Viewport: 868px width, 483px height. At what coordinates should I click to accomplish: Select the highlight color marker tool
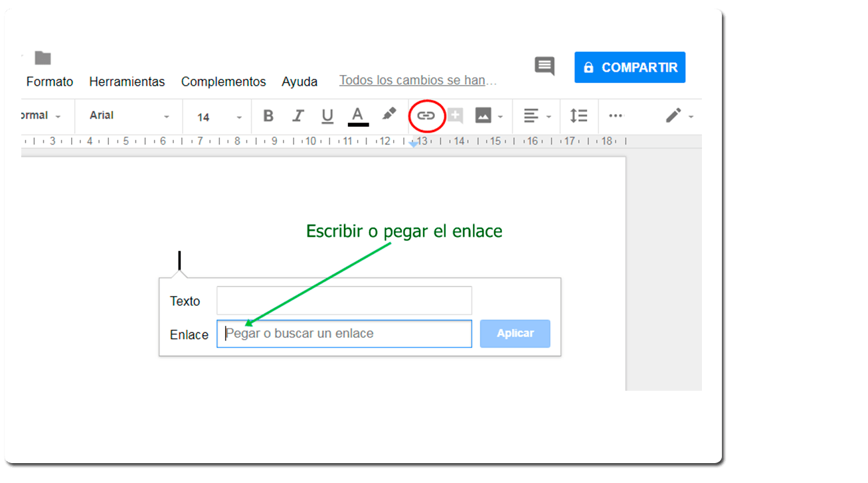389,114
